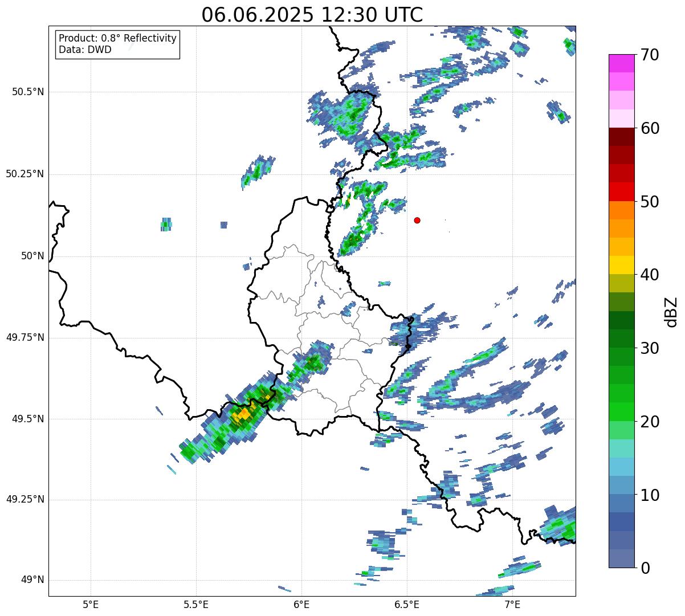Click the title "06.06.2025 12:30 UTC"
685x616 pixels.
pos(312,14)
